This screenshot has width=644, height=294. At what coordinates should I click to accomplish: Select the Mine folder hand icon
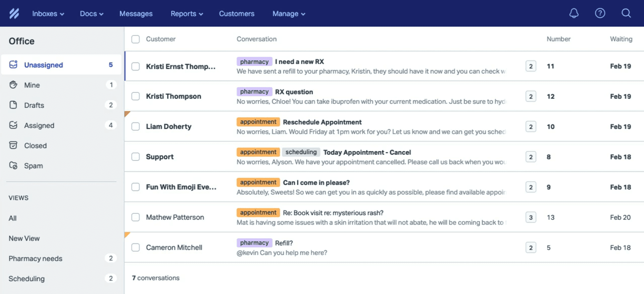click(13, 85)
